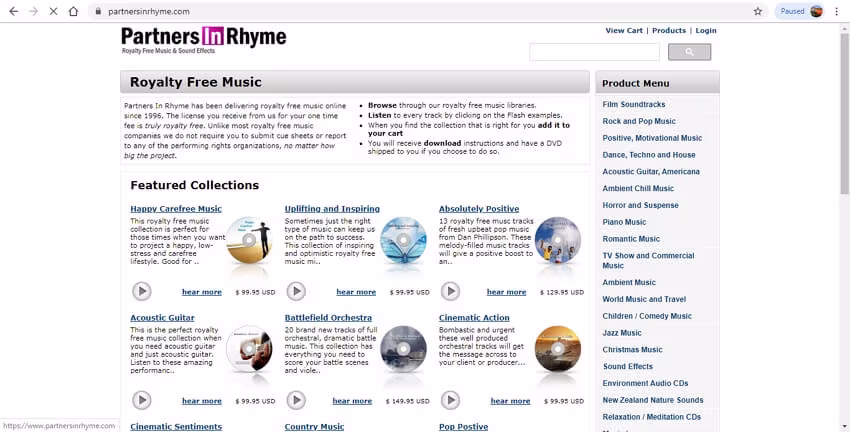Open the Acoustic Guitar title link
Viewport: 850px width, 432px height.
162,318
